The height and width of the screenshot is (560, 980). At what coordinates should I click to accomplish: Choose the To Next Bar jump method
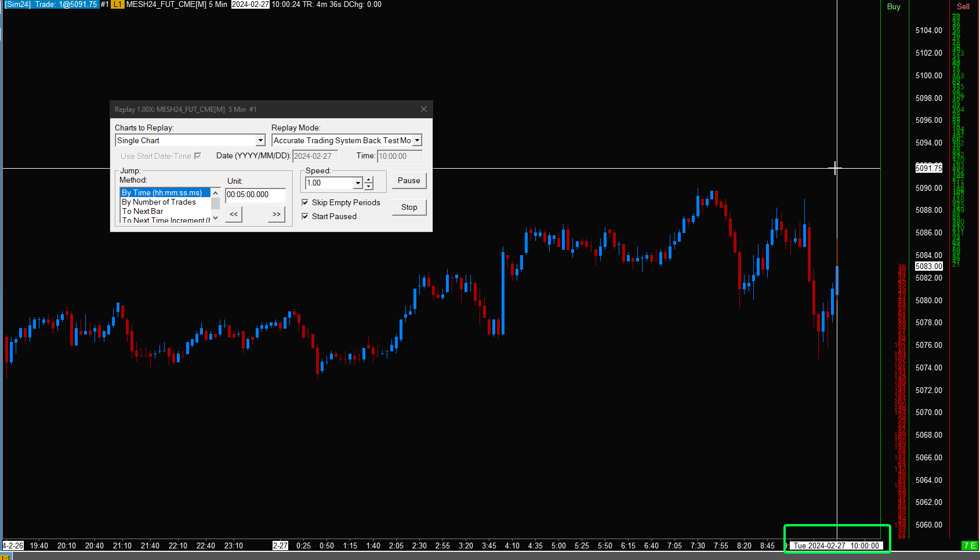tap(165, 211)
